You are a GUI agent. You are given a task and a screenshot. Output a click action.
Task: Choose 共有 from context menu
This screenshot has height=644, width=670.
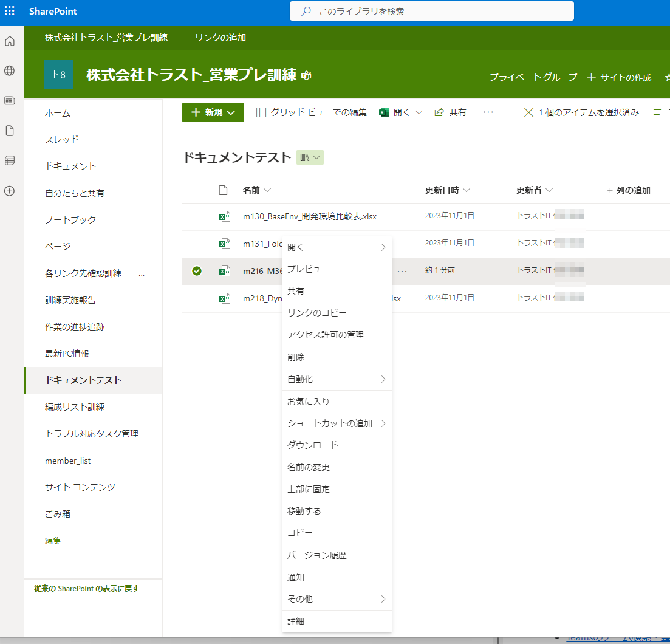tap(337, 291)
